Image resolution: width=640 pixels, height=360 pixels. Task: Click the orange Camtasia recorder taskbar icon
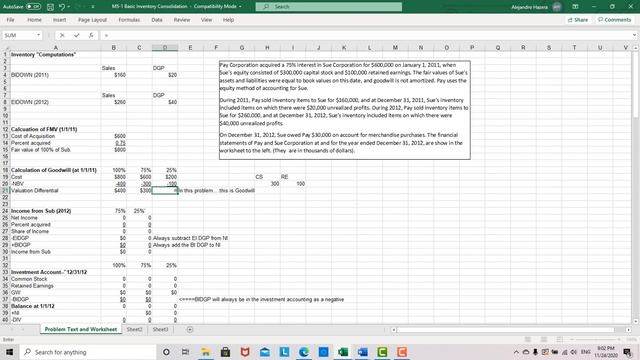402,352
